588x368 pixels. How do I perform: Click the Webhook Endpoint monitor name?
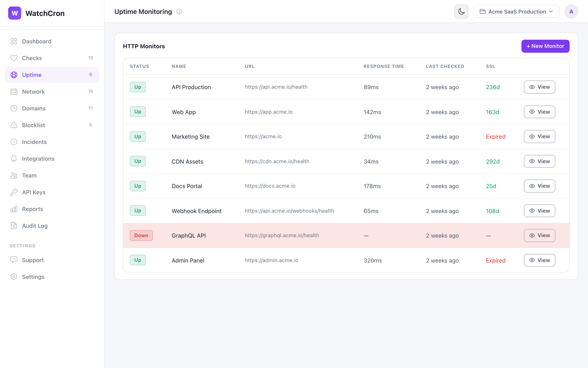(197, 211)
